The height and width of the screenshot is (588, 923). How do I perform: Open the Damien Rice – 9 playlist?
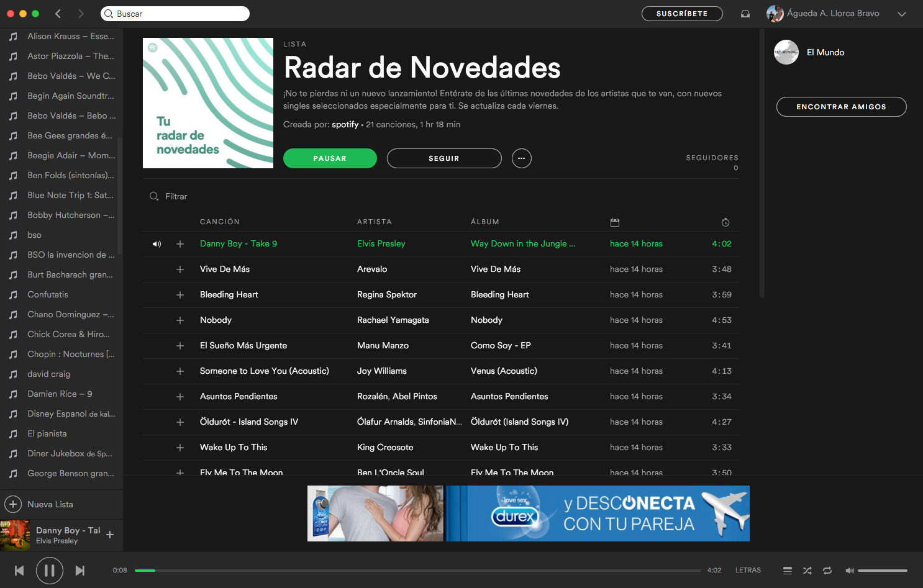click(59, 394)
